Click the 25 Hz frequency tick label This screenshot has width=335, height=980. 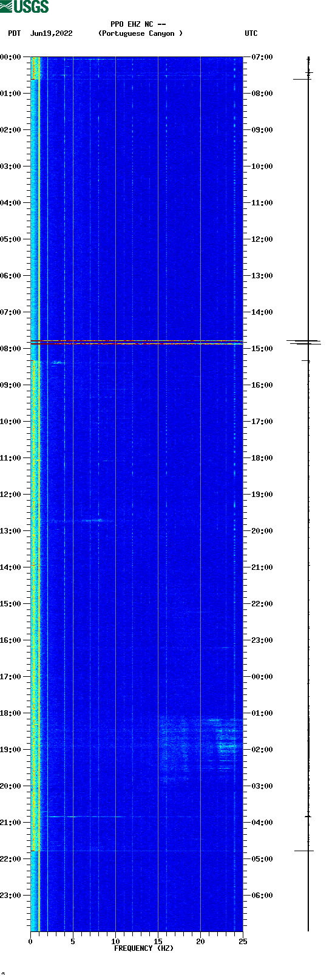pyautogui.click(x=243, y=942)
